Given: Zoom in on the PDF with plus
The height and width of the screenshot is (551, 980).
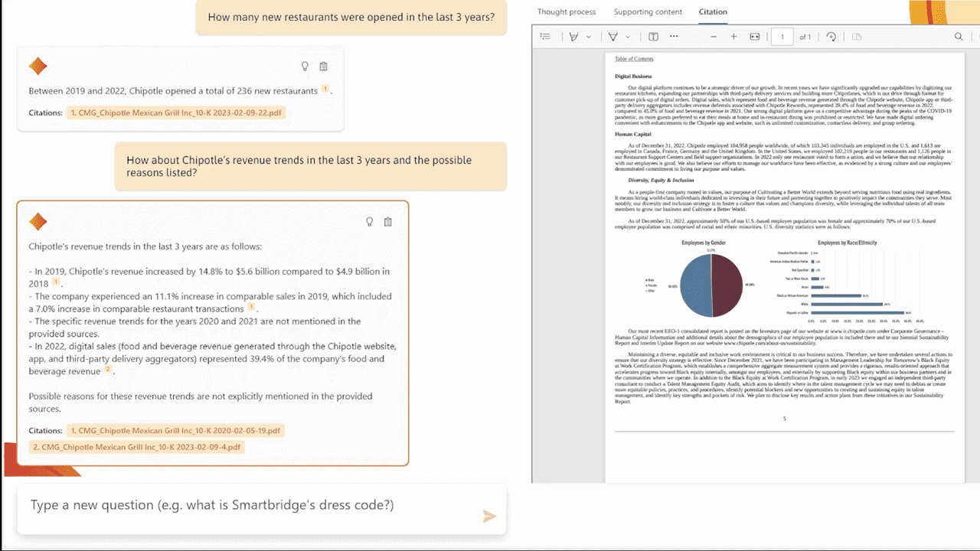Looking at the screenshot, I should (x=733, y=37).
